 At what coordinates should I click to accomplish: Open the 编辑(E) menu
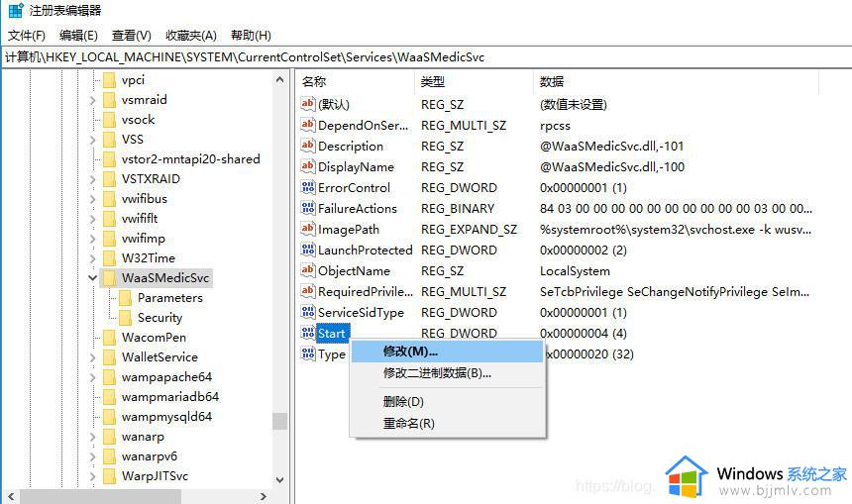pos(78,36)
